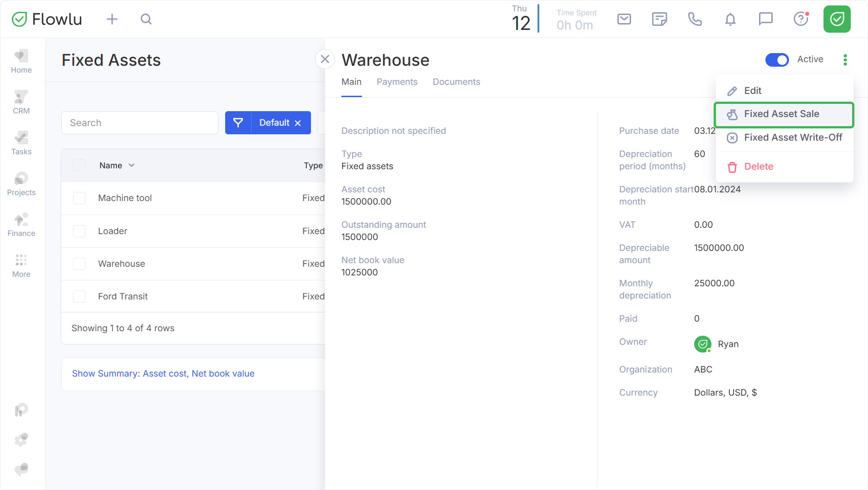
Task: Check the Machine tool row checkbox
Action: coord(79,198)
